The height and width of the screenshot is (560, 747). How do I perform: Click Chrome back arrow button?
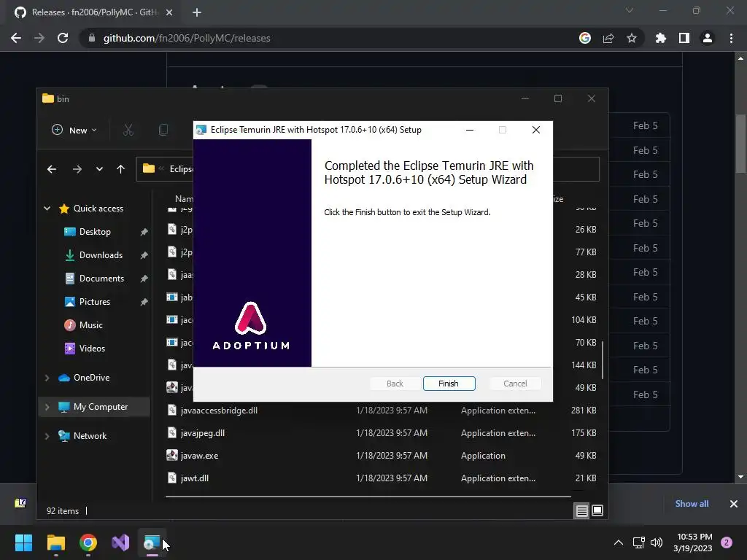[x=16, y=38]
